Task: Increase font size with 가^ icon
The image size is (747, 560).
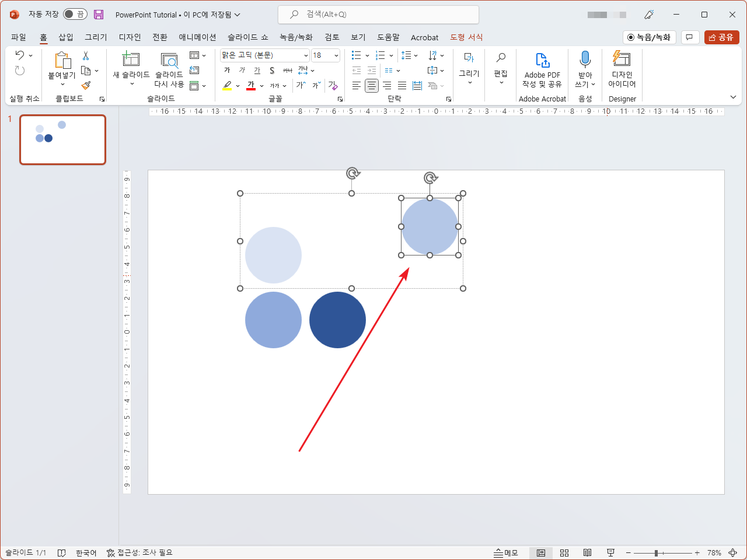Action: [x=301, y=86]
